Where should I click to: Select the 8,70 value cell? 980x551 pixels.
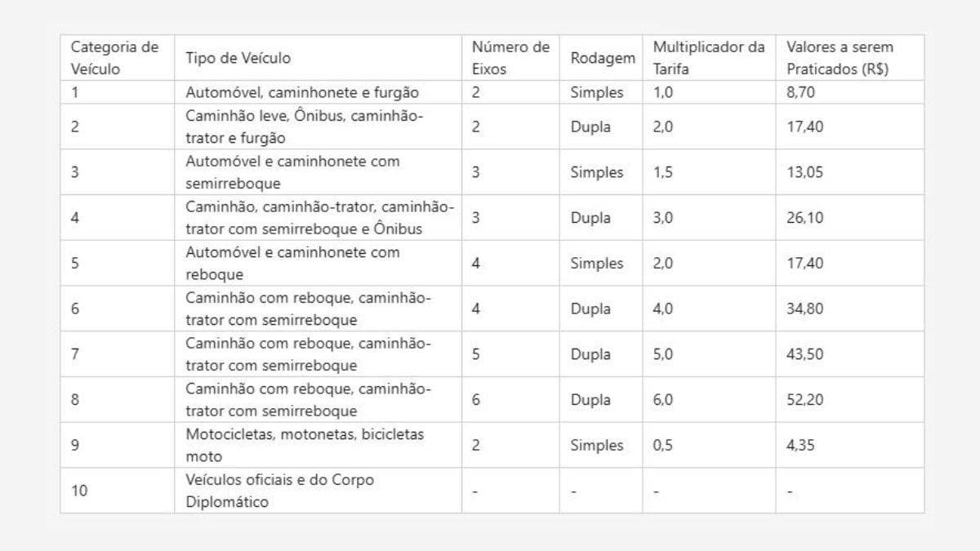pyautogui.click(x=800, y=92)
